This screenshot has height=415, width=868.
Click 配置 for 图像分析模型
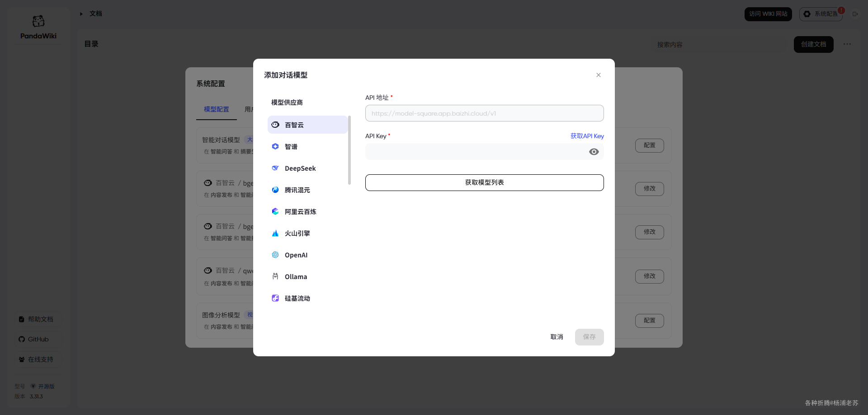click(x=649, y=321)
